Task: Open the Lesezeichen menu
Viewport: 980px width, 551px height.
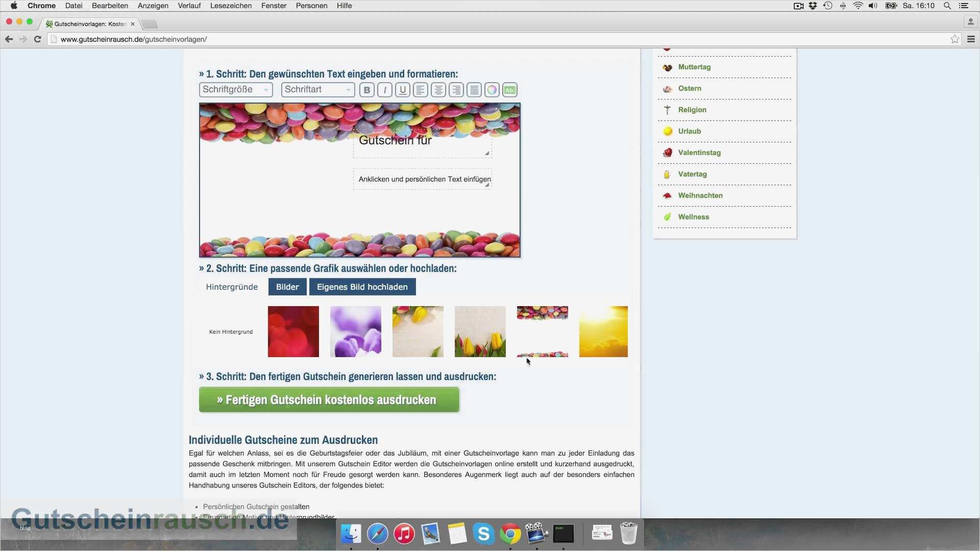Action: pos(231,6)
